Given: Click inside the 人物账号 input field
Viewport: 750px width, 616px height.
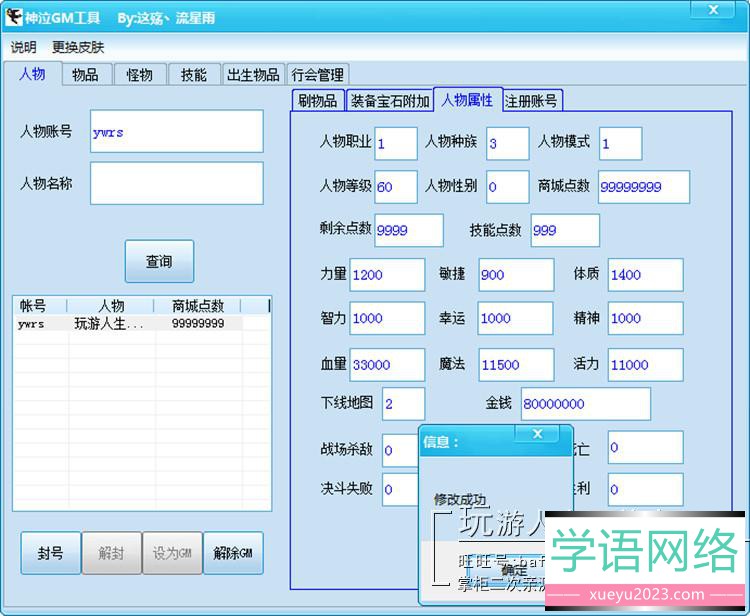Looking at the screenshot, I should pos(176,131).
